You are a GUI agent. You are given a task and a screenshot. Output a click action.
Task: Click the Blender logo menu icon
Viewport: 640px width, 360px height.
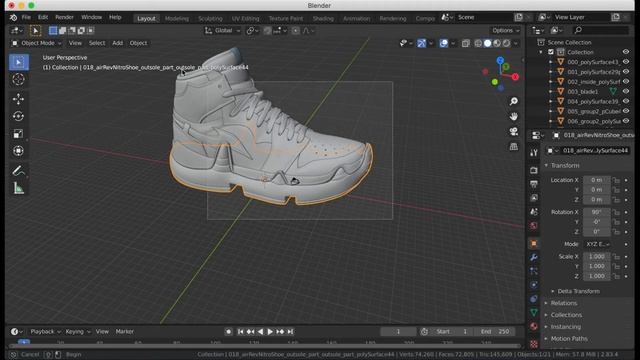pos(13,18)
